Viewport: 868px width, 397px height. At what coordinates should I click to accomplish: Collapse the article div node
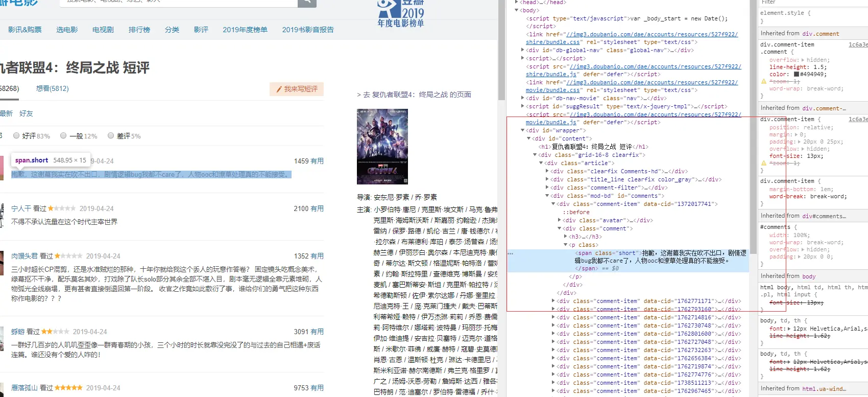[541, 163]
